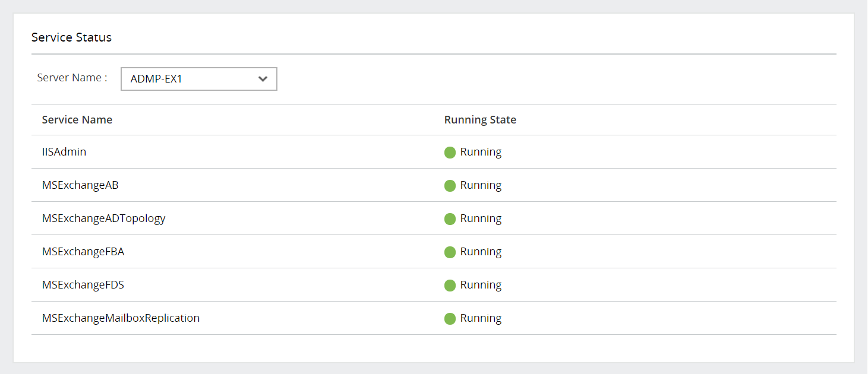868x374 pixels.
Task: Click the Service Name column header
Action: (77, 120)
